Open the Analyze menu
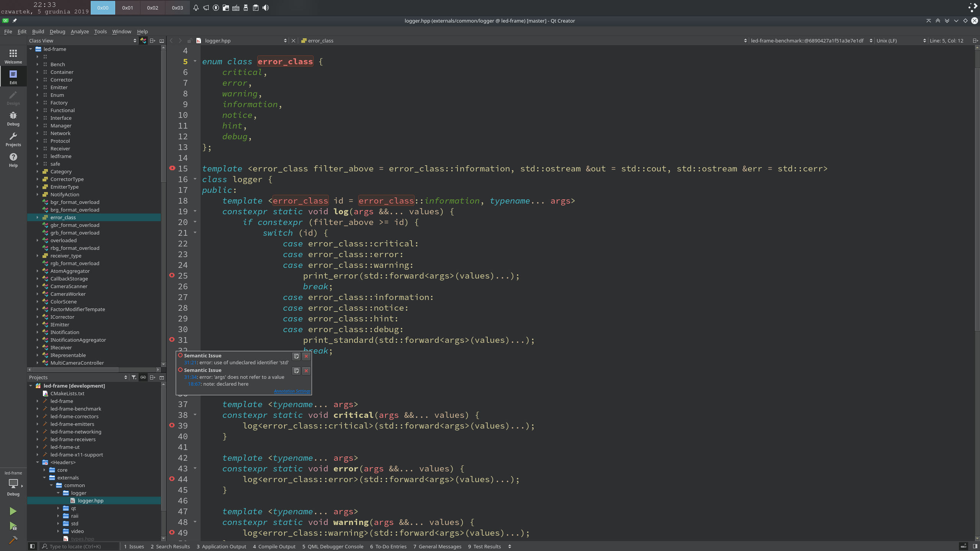 pyautogui.click(x=80, y=31)
